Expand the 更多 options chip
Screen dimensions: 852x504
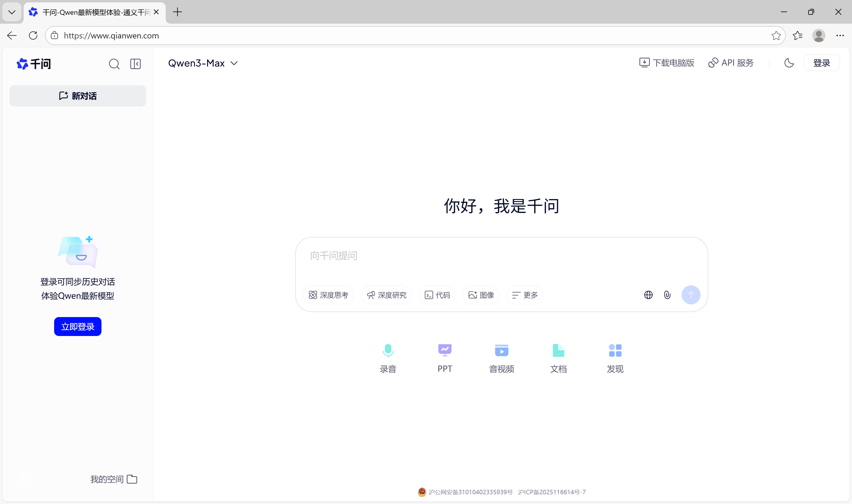coord(525,295)
